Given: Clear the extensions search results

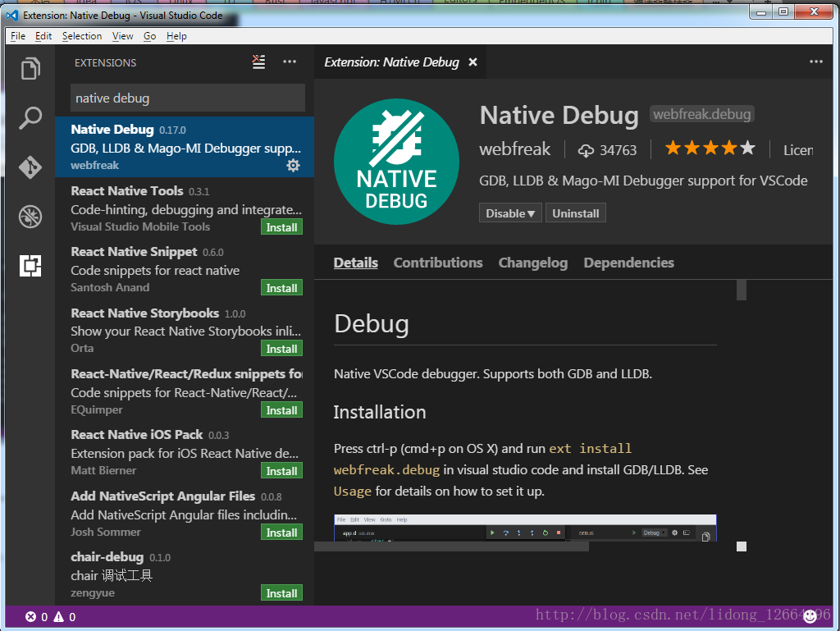Looking at the screenshot, I should click(258, 62).
